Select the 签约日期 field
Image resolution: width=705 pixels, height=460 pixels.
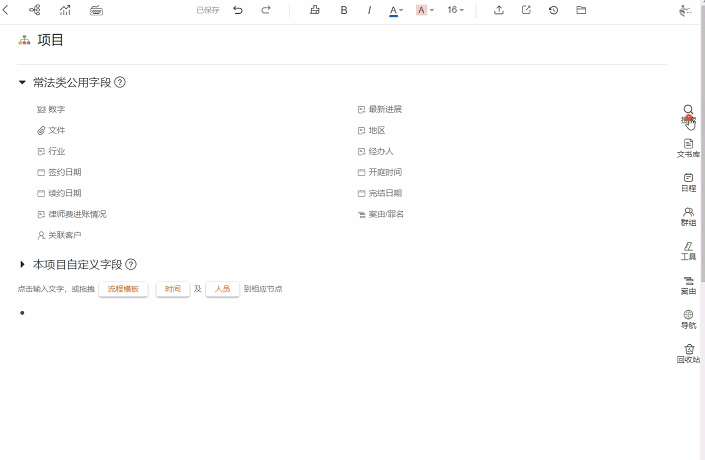click(59, 172)
